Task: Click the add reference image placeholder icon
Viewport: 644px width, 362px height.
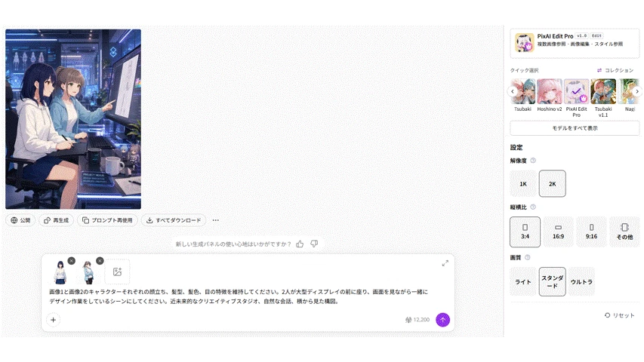Action: (x=118, y=271)
